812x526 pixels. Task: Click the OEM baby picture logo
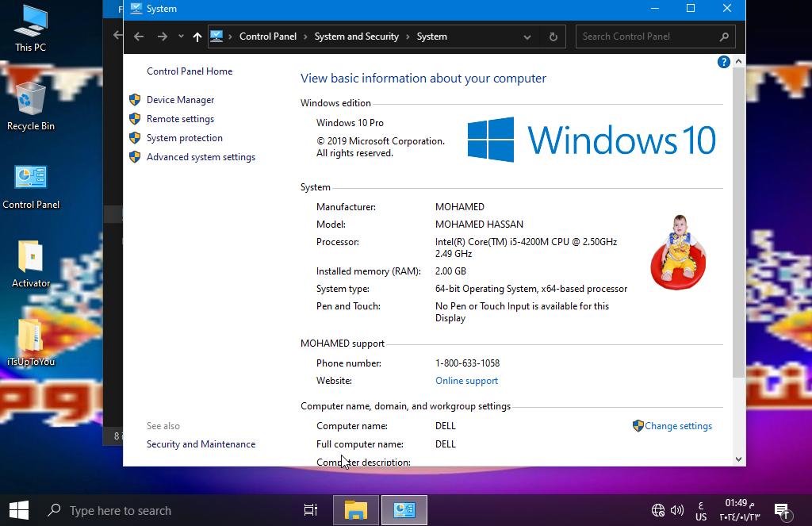[678, 251]
